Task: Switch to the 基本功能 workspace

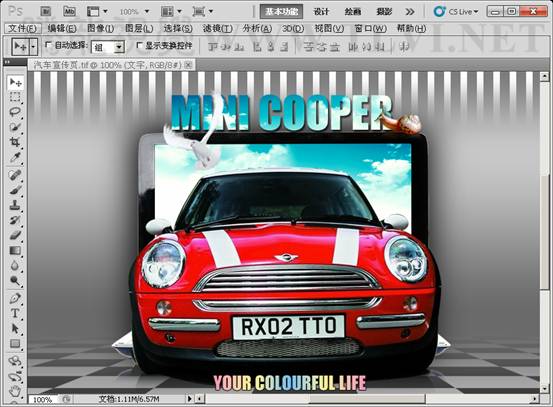Action: coord(282,12)
